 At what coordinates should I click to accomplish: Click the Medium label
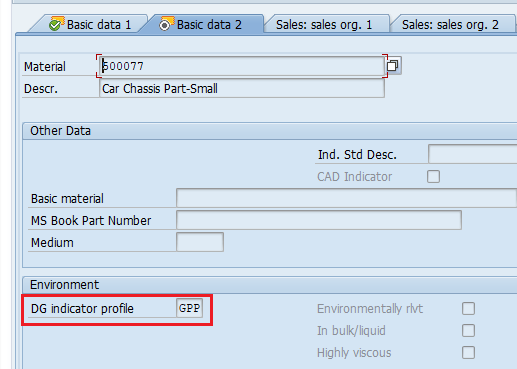52,243
